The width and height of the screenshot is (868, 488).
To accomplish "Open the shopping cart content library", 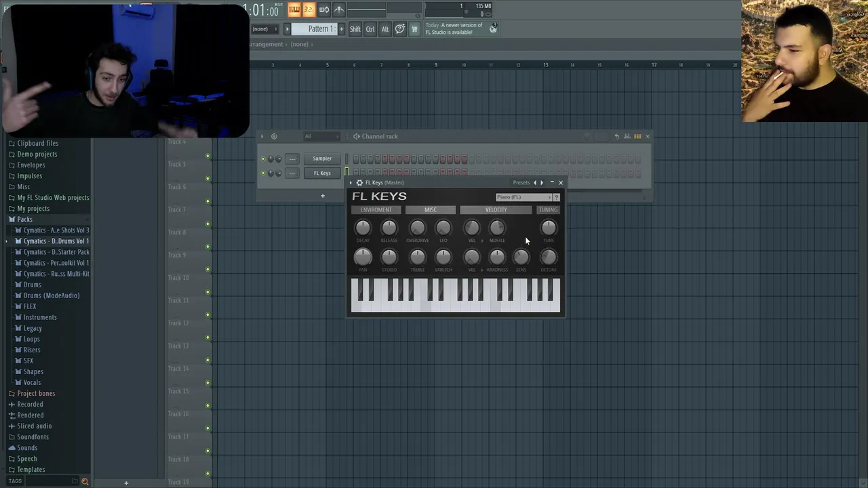I will [x=414, y=29].
